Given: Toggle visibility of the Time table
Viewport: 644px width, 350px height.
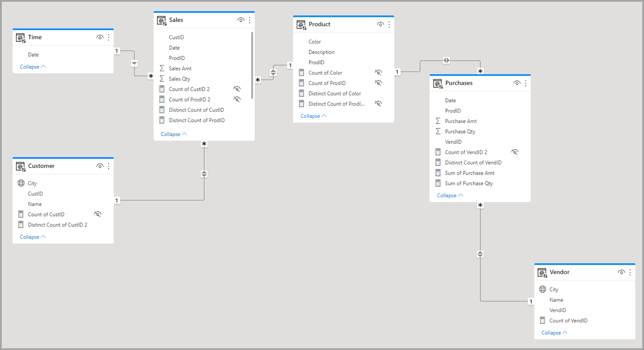Looking at the screenshot, I should 100,38.
